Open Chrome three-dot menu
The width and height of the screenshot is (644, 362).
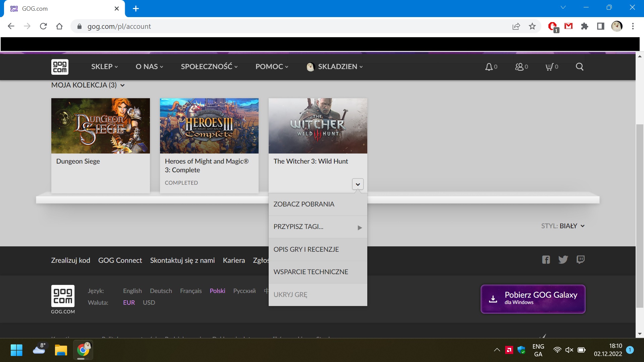pyautogui.click(x=633, y=26)
